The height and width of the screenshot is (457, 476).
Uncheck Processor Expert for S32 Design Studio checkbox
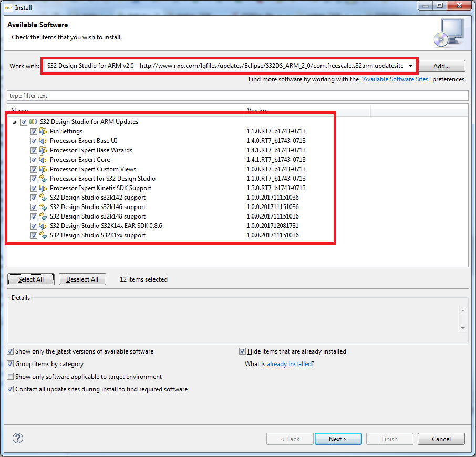[34, 179]
